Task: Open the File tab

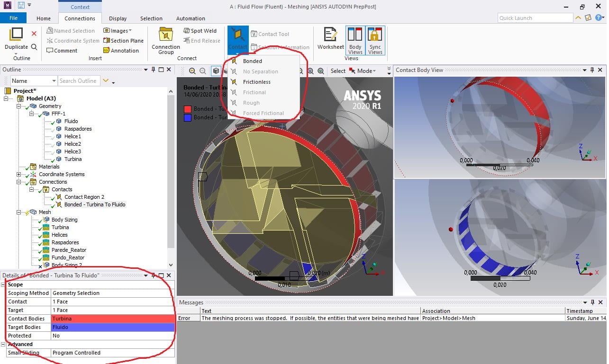Action: [x=13, y=18]
